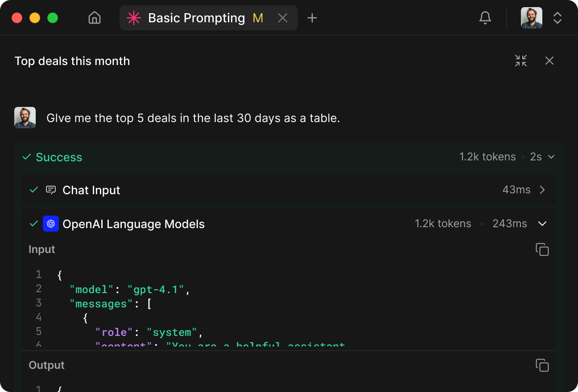Viewport: 578px width, 392px height.
Task: Copy the Output JSON with copy icon
Action: tap(542, 365)
